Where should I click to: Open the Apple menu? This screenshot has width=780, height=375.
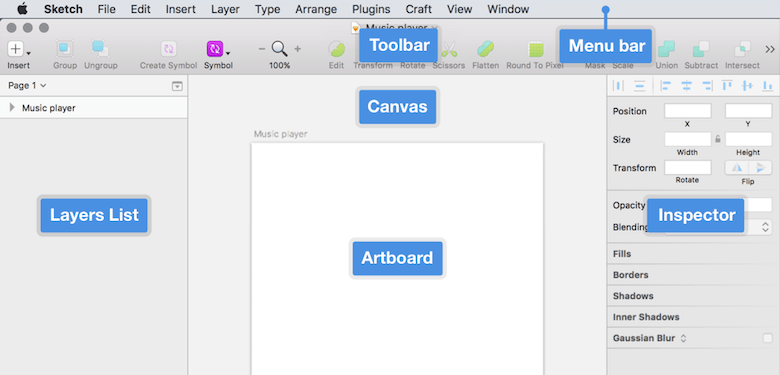[x=22, y=9]
